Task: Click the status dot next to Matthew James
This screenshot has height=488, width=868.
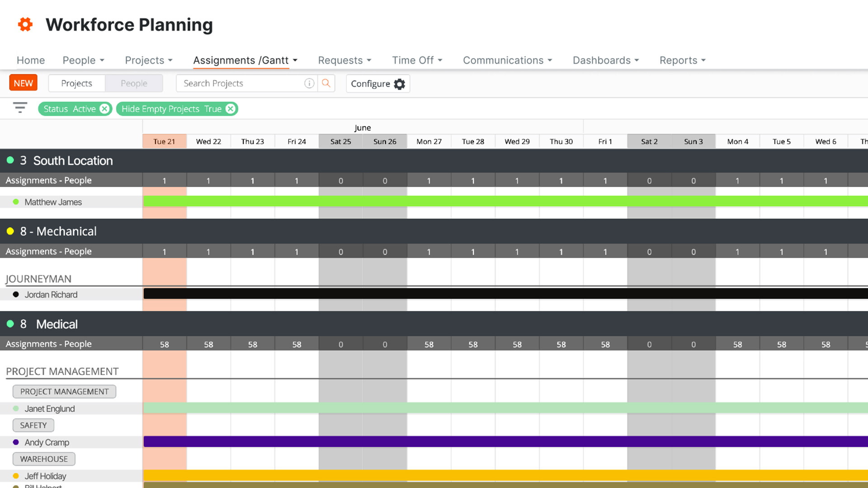Action: coord(16,202)
